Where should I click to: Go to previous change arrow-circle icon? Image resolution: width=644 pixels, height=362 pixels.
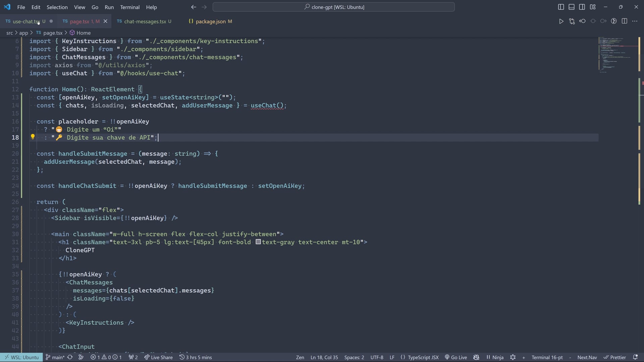click(583, 21)
